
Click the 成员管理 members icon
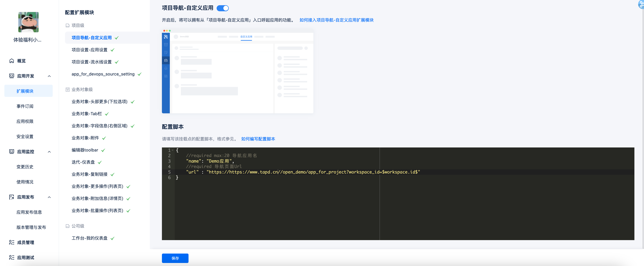tap(11, 242)
